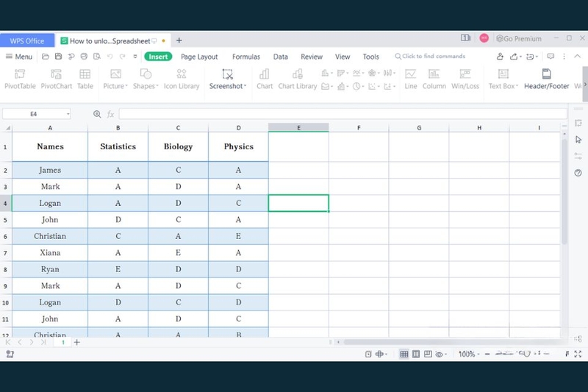This screenshot has width=588, height=392.
Task: Open the select cursor tool in right sidebar
Action: (x=578, y=140)
